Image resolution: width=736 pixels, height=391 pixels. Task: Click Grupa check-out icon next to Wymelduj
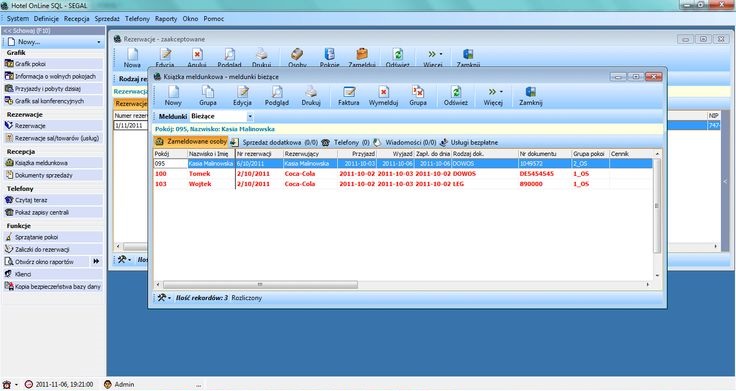pos(417,96)
